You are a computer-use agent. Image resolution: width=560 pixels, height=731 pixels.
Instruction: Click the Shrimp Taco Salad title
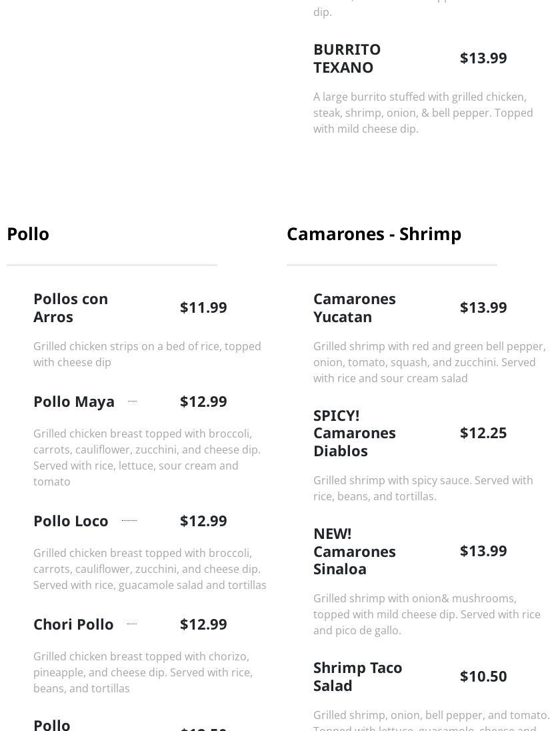click(x=357, y=676)
